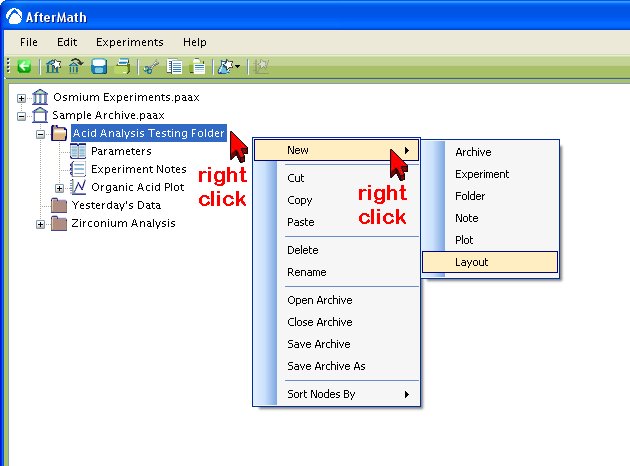Click the Parameters book icon
This screenshot has width=630, height=466.
tap(78, 151)
